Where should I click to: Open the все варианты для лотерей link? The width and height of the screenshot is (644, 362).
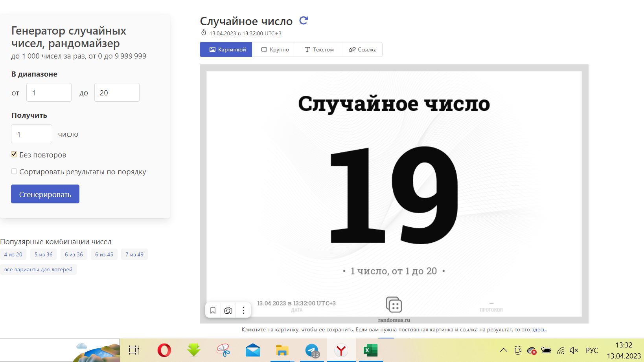38,270
